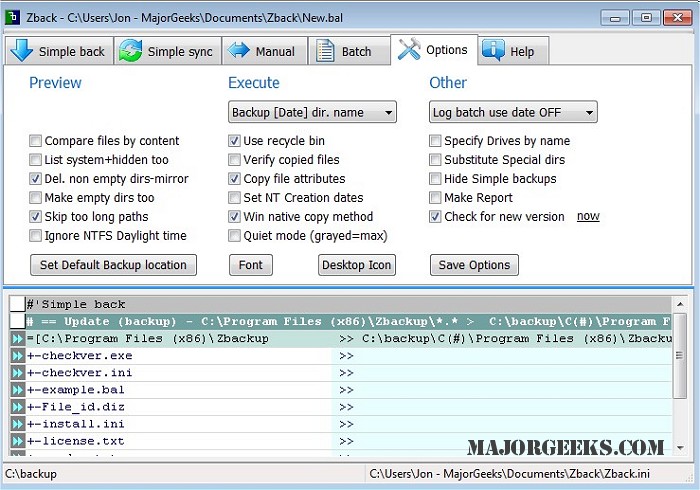This screenshot has width=700, height=490.
Task: Switch to the Simple back tab
Action: coord(59,51)
